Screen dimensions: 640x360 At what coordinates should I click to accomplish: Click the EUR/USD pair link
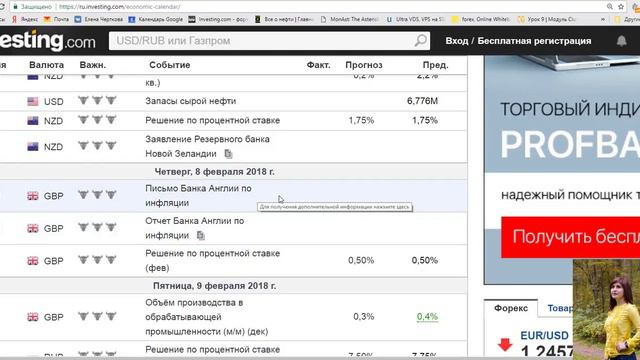544,336
